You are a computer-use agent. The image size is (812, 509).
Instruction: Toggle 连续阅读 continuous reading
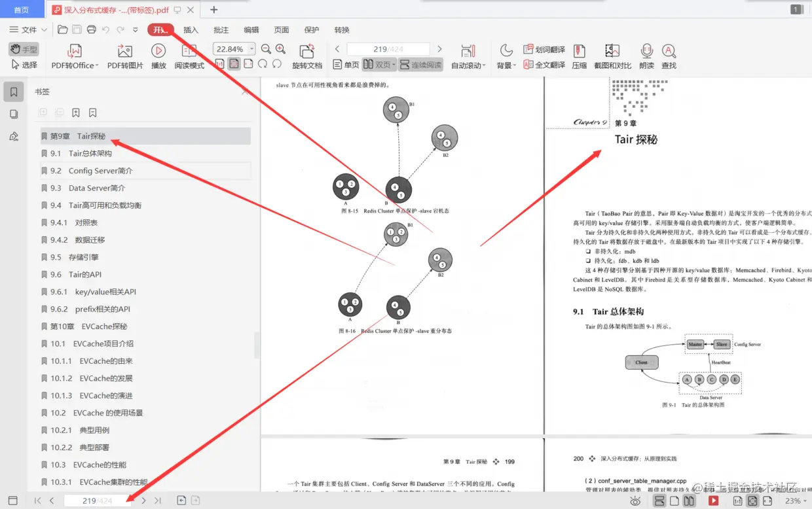pos(421,65)
